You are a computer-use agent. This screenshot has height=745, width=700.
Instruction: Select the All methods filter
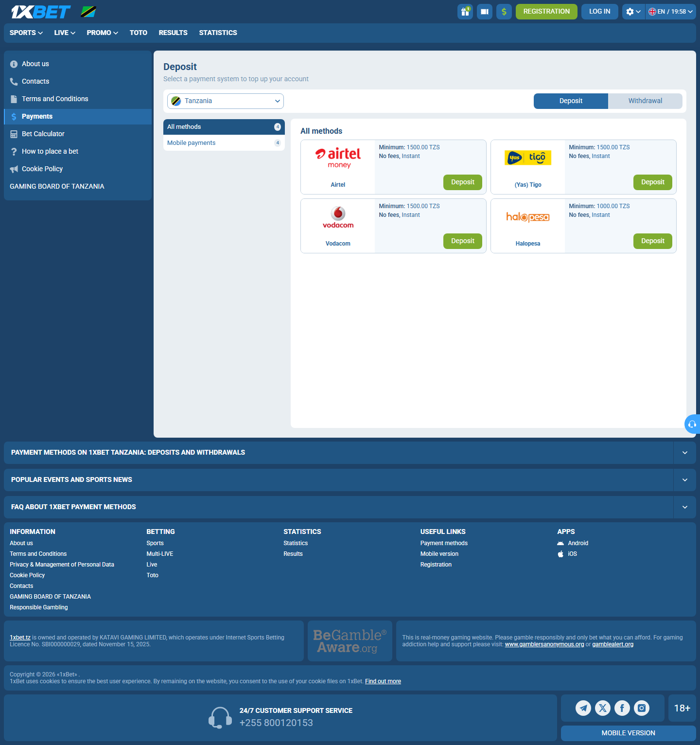[224, 127]
